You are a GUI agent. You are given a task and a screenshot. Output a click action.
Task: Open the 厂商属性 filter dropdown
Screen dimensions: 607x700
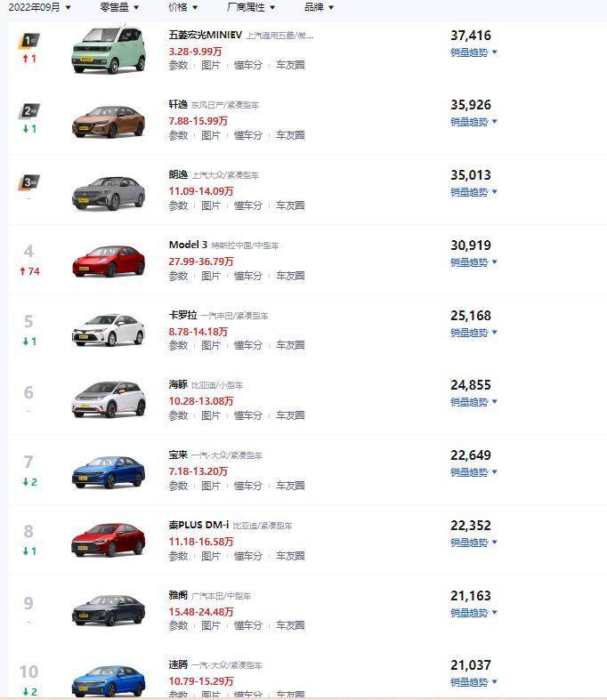tap(251, 7)
